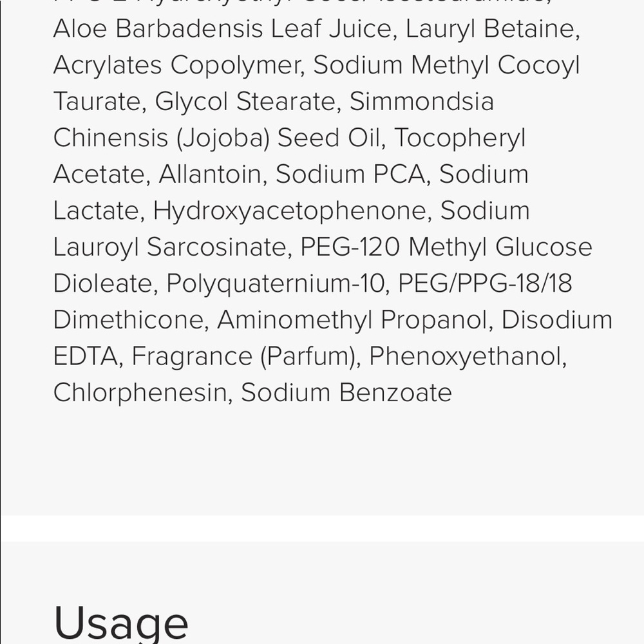Click the (Jojoba) Seed Oil text
This screenshot has height=644, width=644.
point(278,138)
